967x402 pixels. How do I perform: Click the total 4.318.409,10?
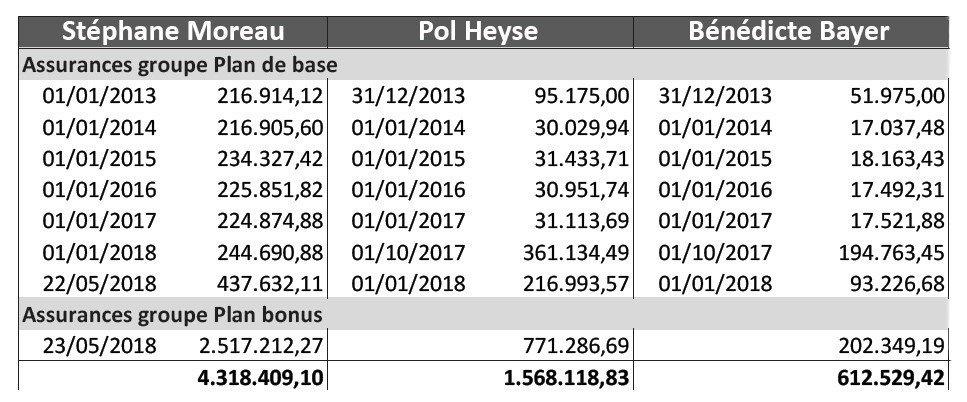(260, 377)
